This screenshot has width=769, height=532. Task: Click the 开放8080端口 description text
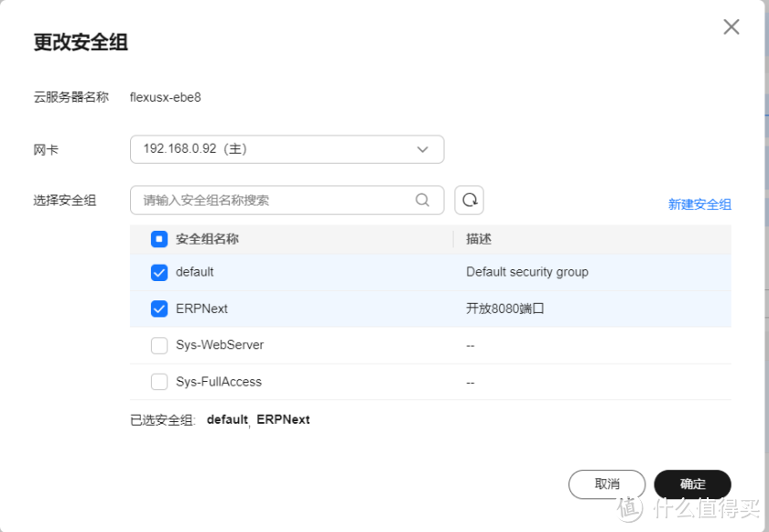pyautogui.click(x=504, y=309)
